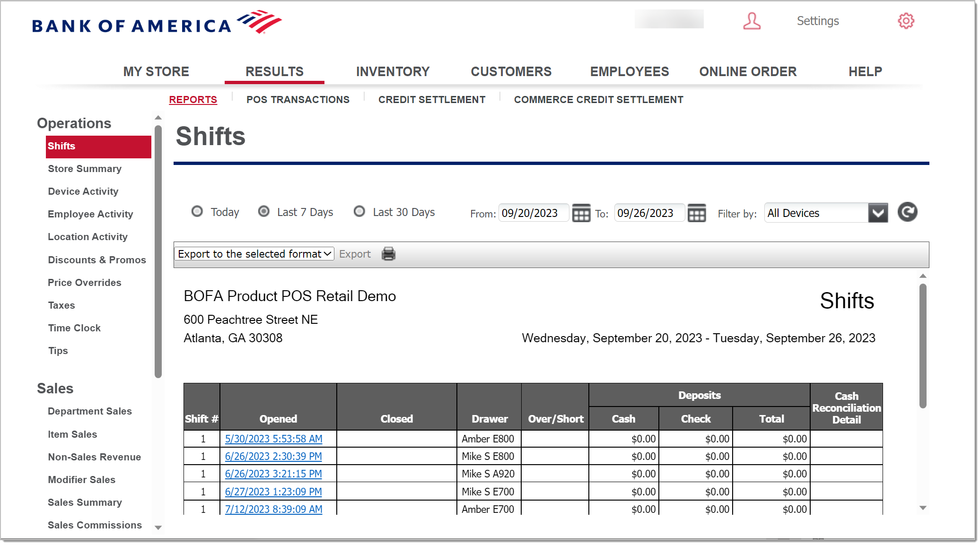Click the calendar icon next to To date

tap(697, 213)
